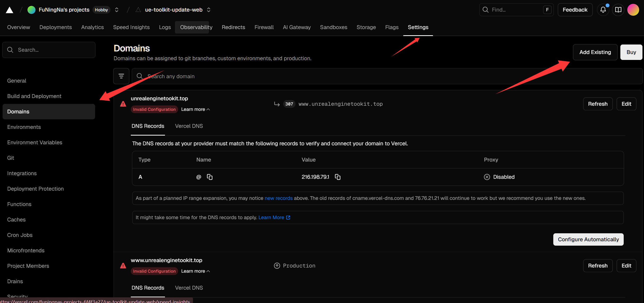
Task: Switch to Vercel DNS tab for unrealenginetookit.top
Action: 189,126
